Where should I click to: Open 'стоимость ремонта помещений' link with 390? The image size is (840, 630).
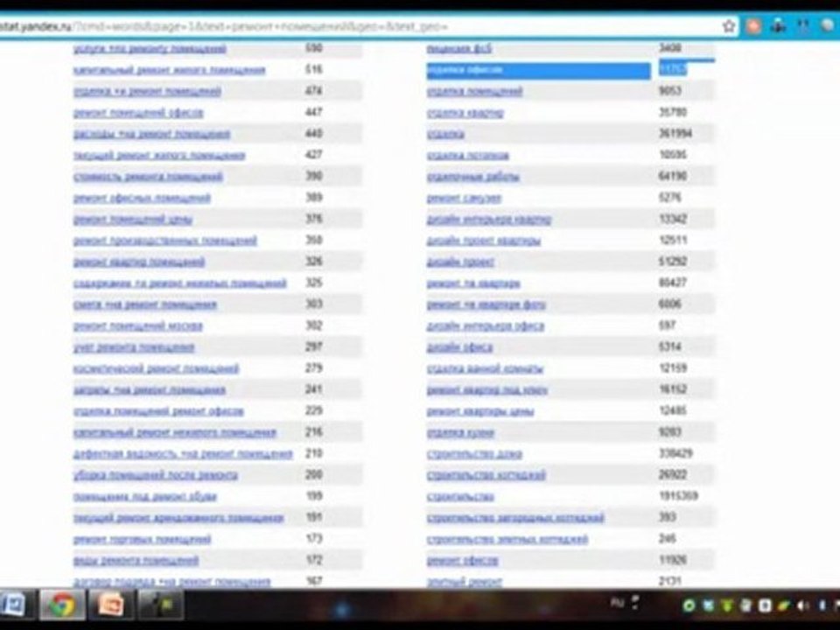point(148,177)
